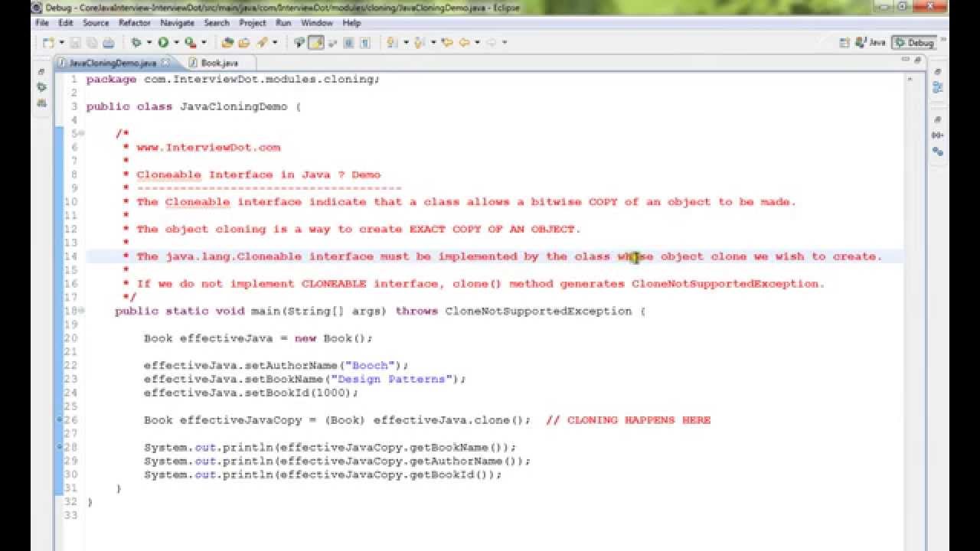Image resolution: width=980 pixels, height=551 pixels.
Task: Toggle the Breadcrumb toolbar button
Action: click(299, 43)
